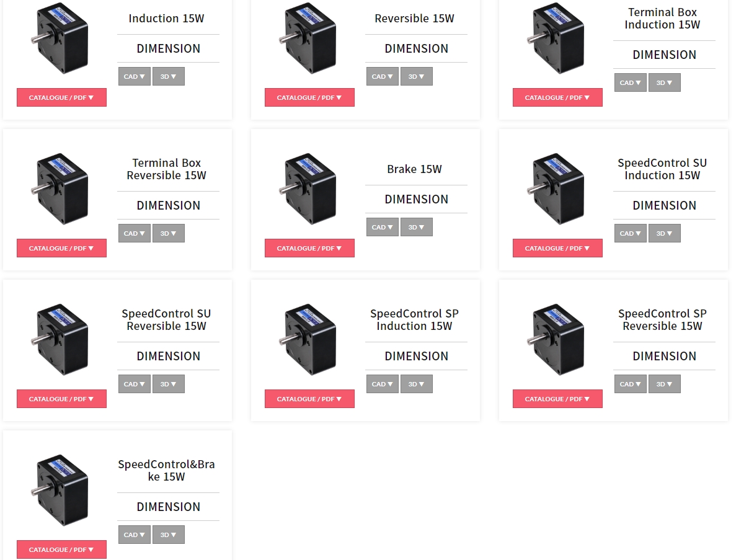The width and height of the screenshot is (749, 560).
Task: Select the SpeedControl SP Reversible 15W product image
Action: tap(557, 340)
